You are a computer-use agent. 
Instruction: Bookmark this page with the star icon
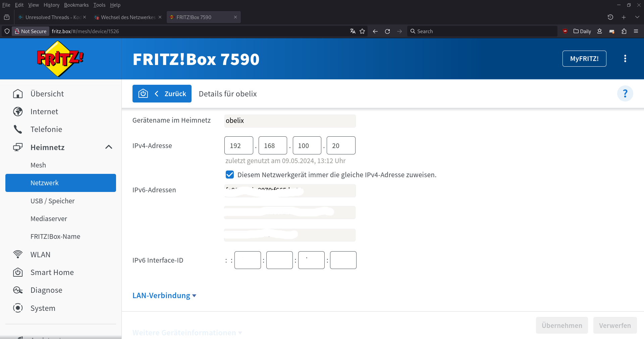362,31
